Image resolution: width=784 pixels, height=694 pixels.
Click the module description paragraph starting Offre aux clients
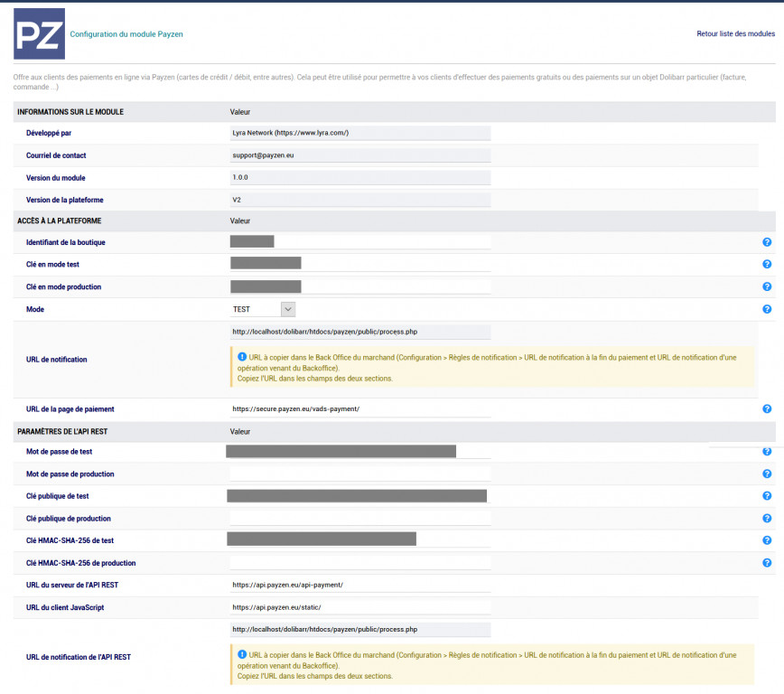(x=380, y=82)
